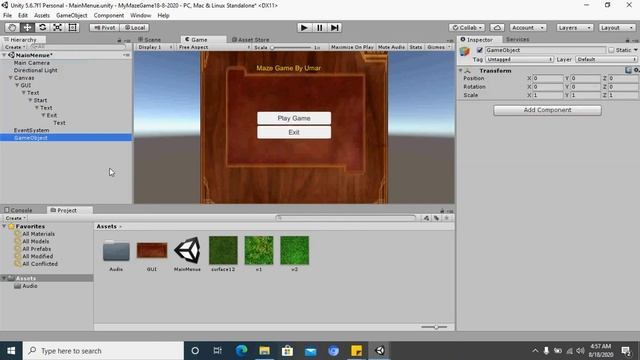Screen dimensions: 640x360
Task: Select the Audio folder thumbnail
Action: [116, 251]
